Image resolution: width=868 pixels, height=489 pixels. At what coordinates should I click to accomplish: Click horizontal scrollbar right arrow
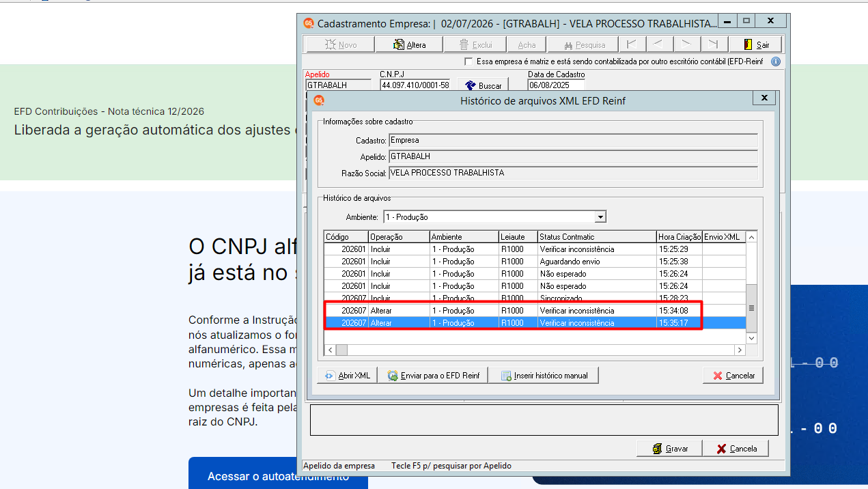(739, 350)
